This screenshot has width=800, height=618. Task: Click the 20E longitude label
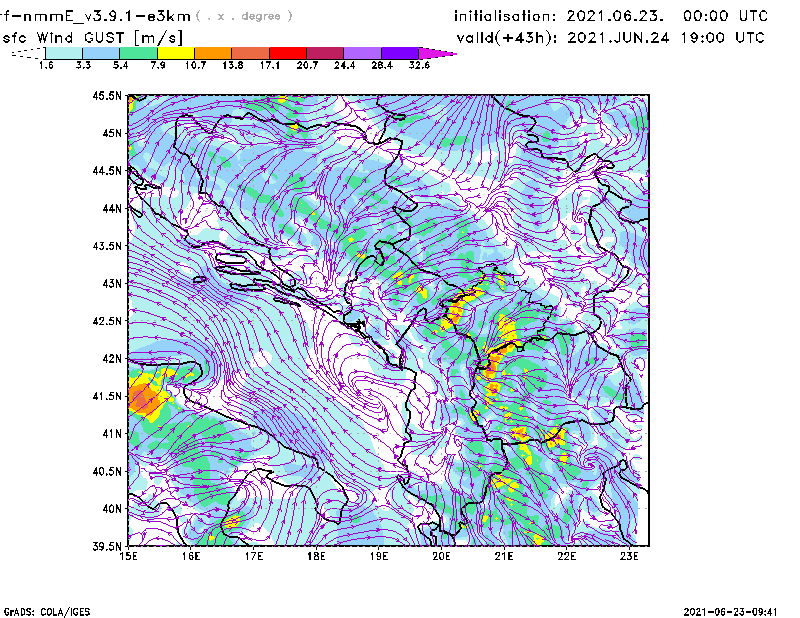441,556
